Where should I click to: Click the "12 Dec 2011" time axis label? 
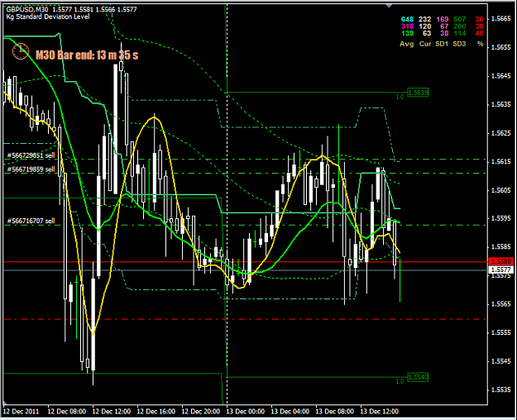tap(21, 412)
